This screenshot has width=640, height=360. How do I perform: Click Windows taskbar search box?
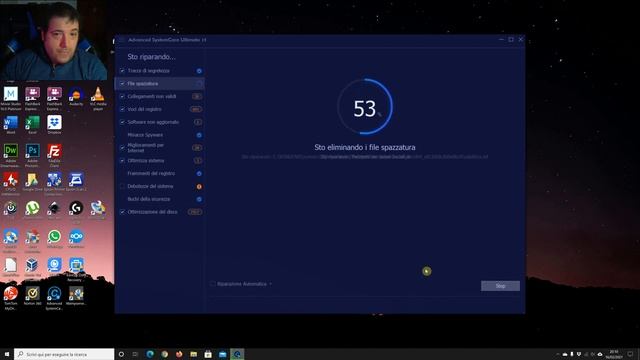64,354
